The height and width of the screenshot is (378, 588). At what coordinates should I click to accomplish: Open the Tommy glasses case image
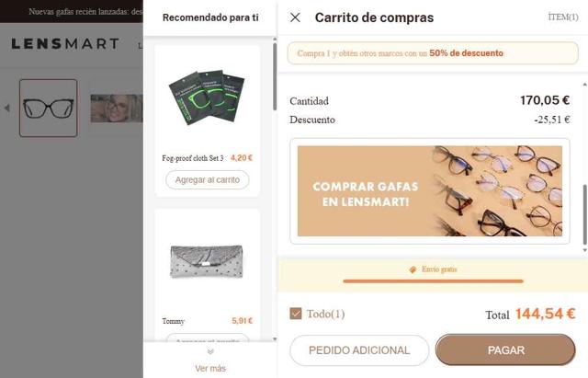tap(208, 261)
